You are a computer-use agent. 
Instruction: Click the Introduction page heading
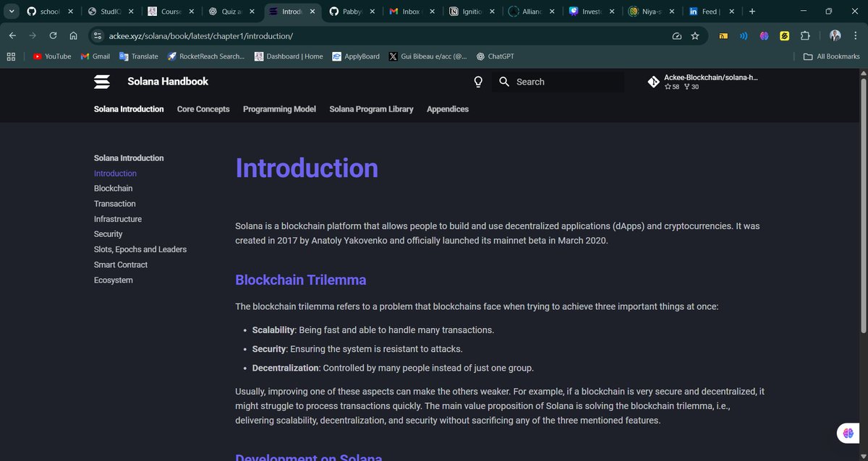pos(307,168)
